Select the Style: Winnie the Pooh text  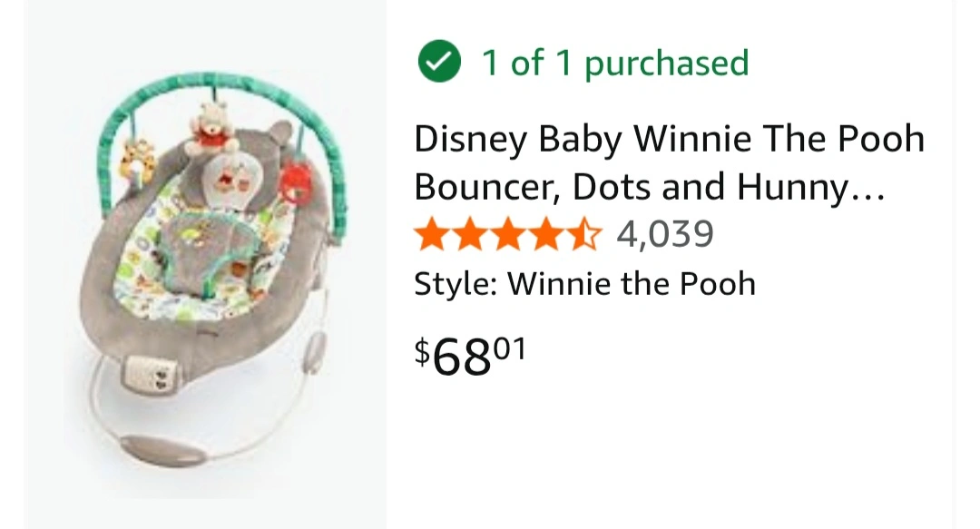(x=584, y=284)
